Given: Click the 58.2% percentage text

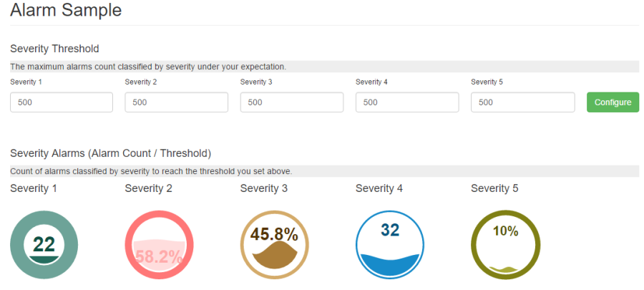Looking at the screenshot, I should 159,257.
